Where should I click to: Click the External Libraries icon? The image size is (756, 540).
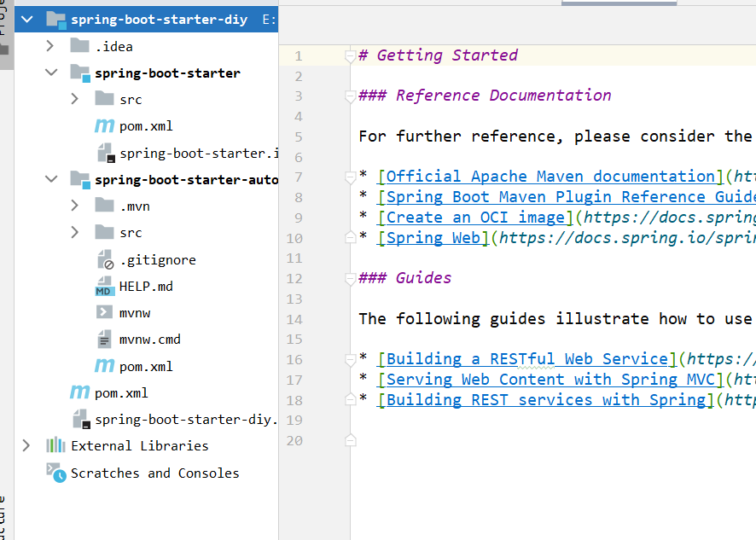55,446
